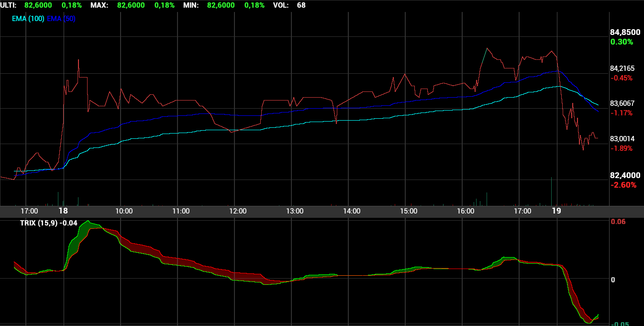Click the MAX price value in header
This screenshot has width=644, height=326.
tap(132, 5)
